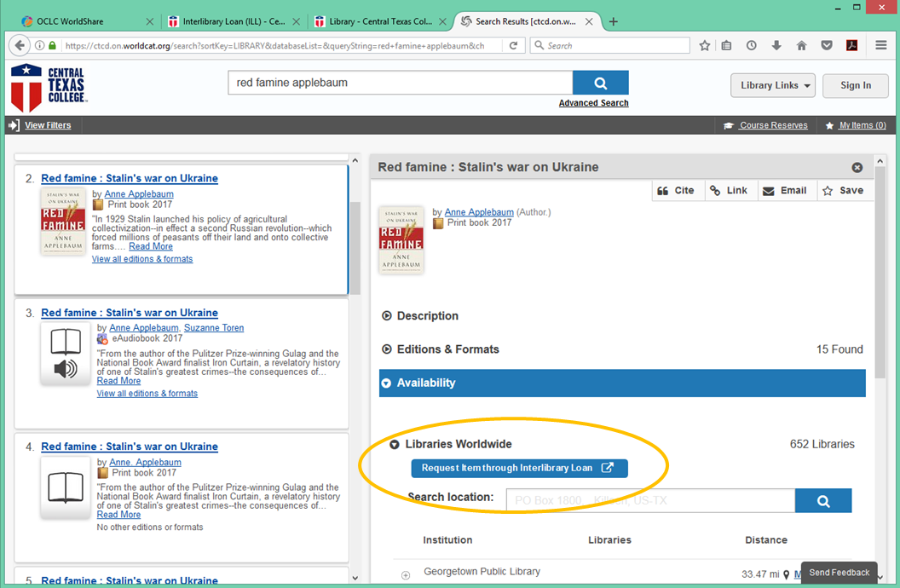Open browser history clock icon
The image size is (900, 588).
click(752, 45)
